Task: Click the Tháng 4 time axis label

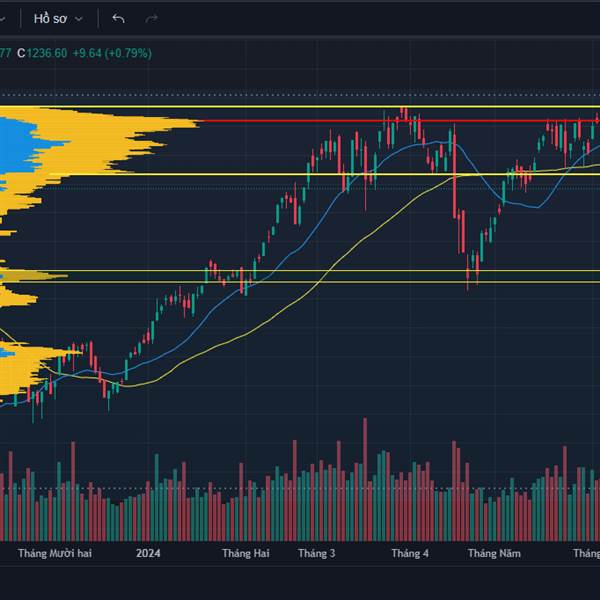Action: tap(410, 553)
